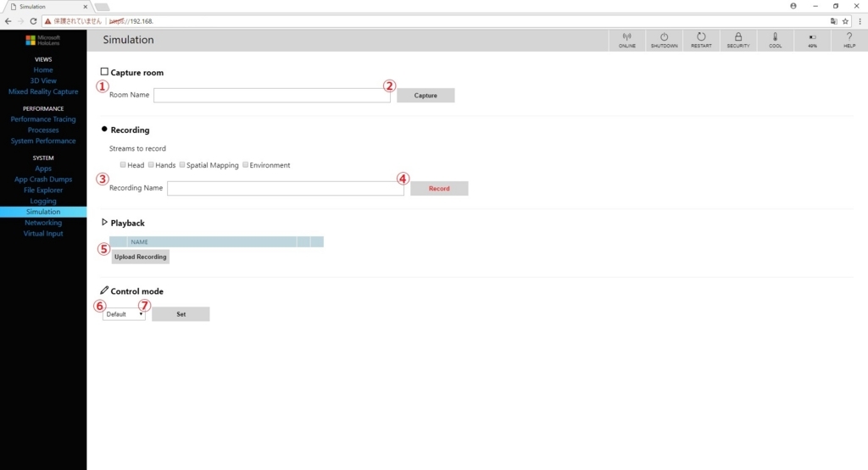The width and height of the screenshot is (868, 470).
Task: Click the Upload Recording button
Action: [140, 257]
